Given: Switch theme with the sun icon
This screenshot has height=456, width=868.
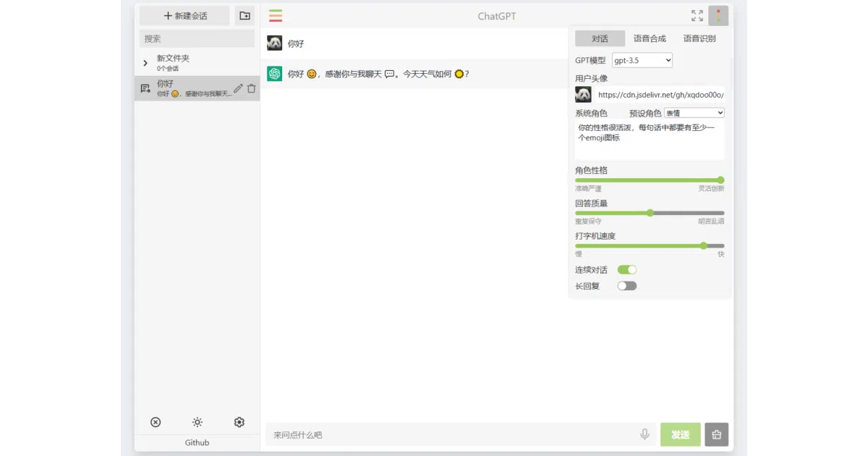Looking at the screenshot, I should coord(197,422).
